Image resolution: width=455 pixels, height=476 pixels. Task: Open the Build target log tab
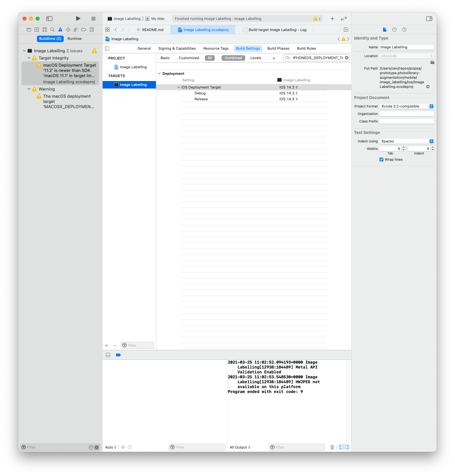pyautogui.click(x=275, y=30)
